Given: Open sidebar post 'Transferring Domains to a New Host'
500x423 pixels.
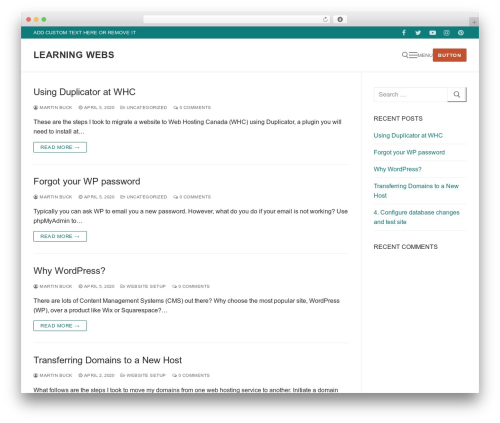Looking at the screenshot, I should (416, 191).
